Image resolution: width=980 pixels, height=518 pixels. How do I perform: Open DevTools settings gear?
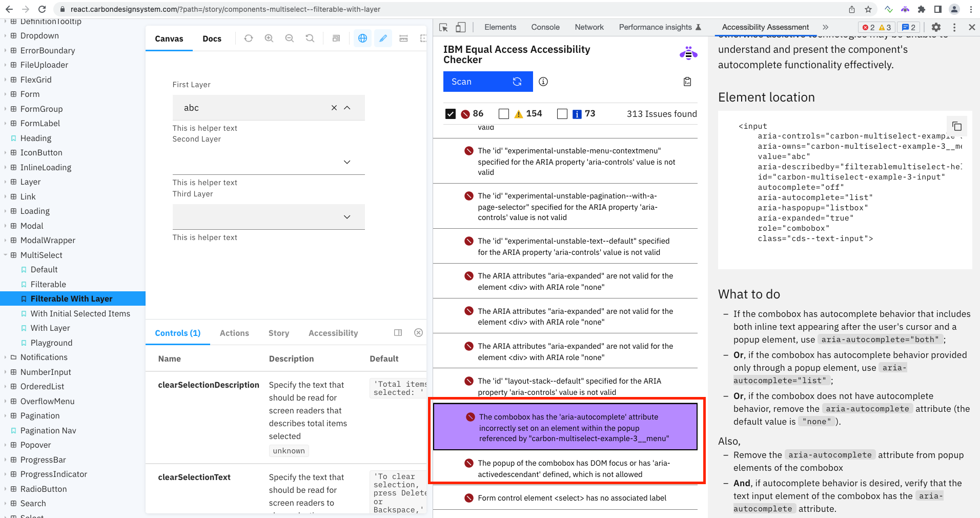(x=936, y=27)
